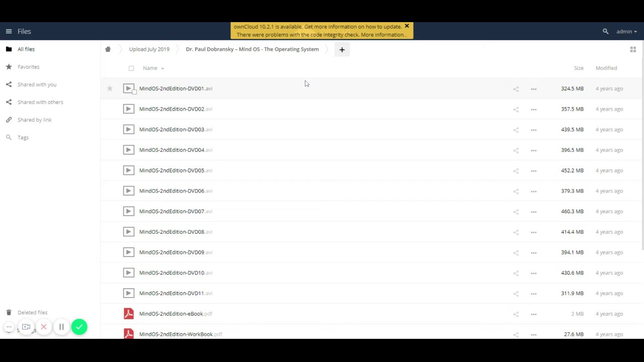Open more actions for DVD07 file
The image size is (644, 362).
click(x=533, y=212)
